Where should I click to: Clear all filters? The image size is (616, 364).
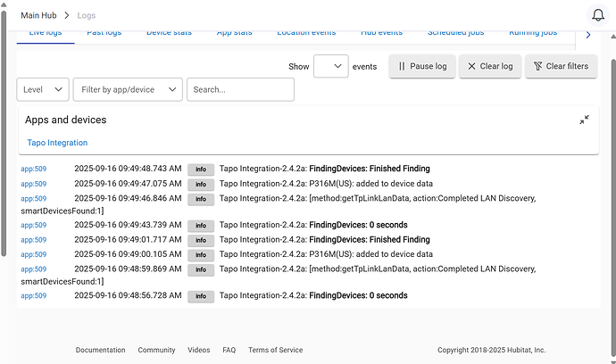tap(561, 66)
